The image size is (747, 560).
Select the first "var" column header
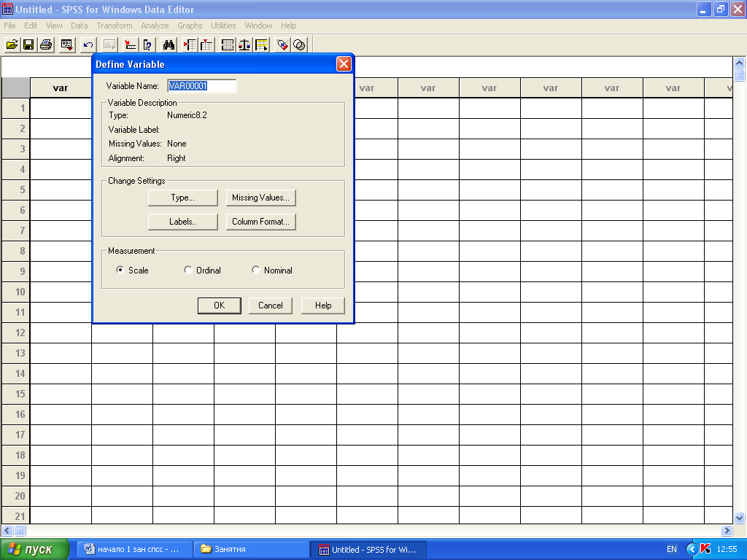click(61, 87)
